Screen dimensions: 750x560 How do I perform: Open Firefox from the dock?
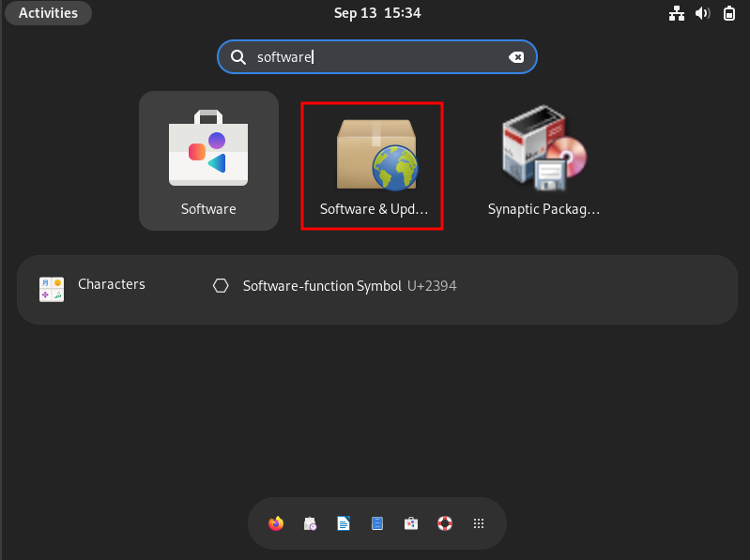[x=276, y=523]
